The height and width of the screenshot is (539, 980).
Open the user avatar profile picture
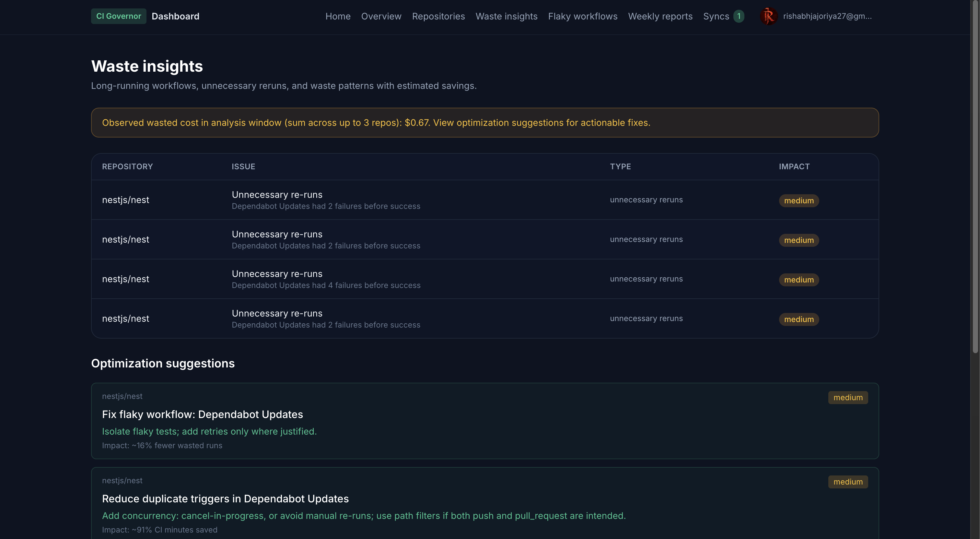(x=768, y=16)
